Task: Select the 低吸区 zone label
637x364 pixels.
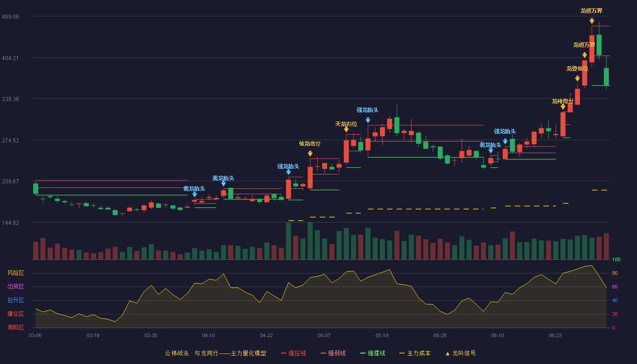Action: tap(16, 327)
